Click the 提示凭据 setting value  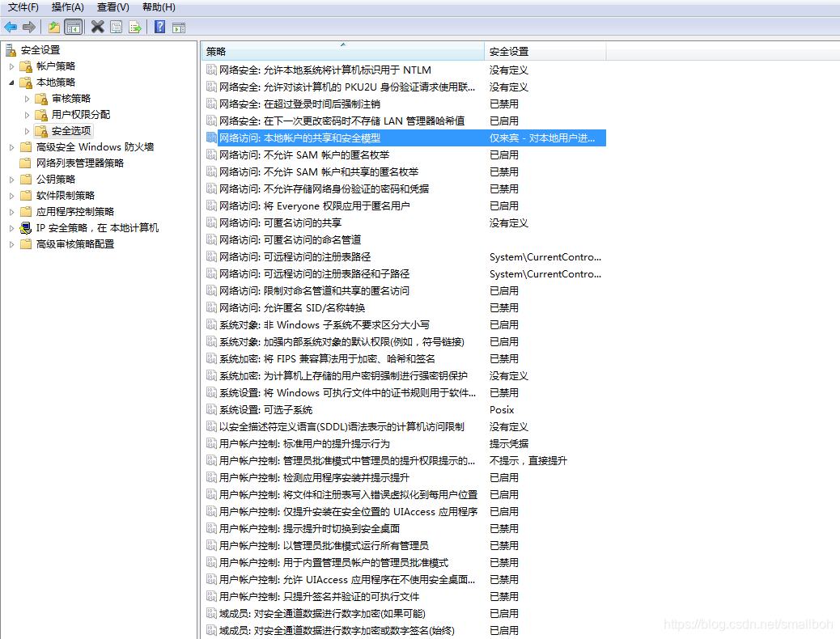tap(509, 444)
